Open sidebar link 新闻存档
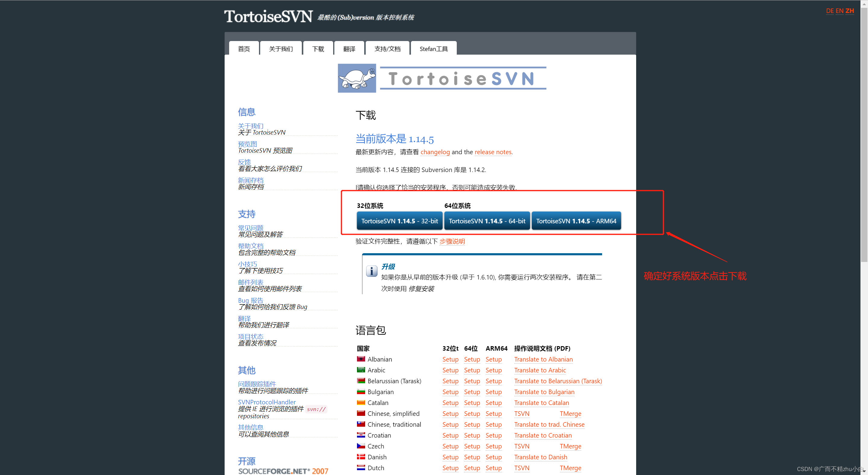Image resolution: width=868 pixels, height=475 pixels. click(x=251, y=180)
